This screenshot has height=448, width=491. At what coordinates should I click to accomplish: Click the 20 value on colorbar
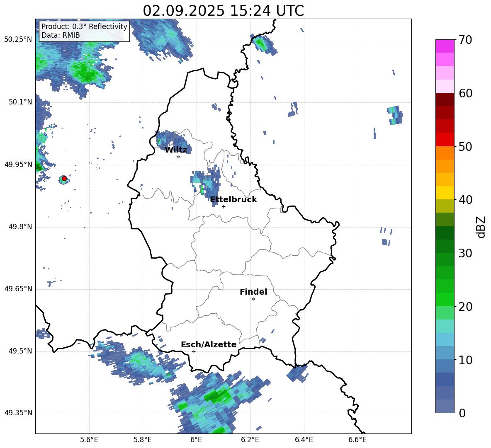[x=465, y=307]
